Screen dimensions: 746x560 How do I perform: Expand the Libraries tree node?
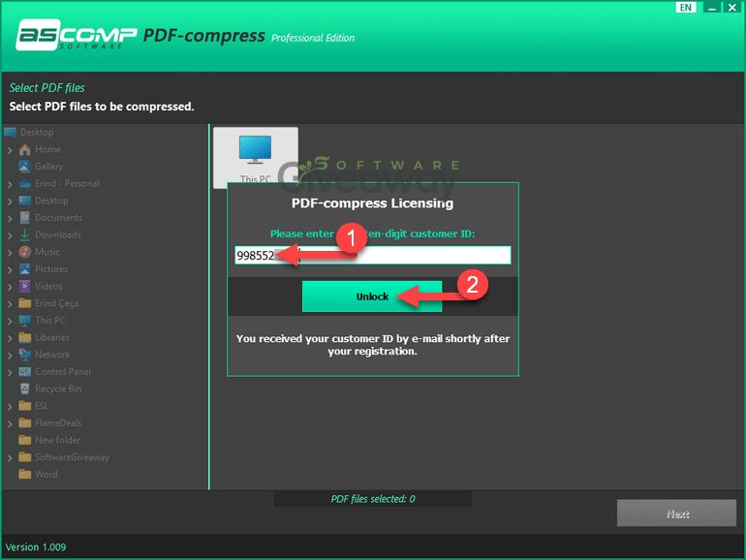(10, 338)
